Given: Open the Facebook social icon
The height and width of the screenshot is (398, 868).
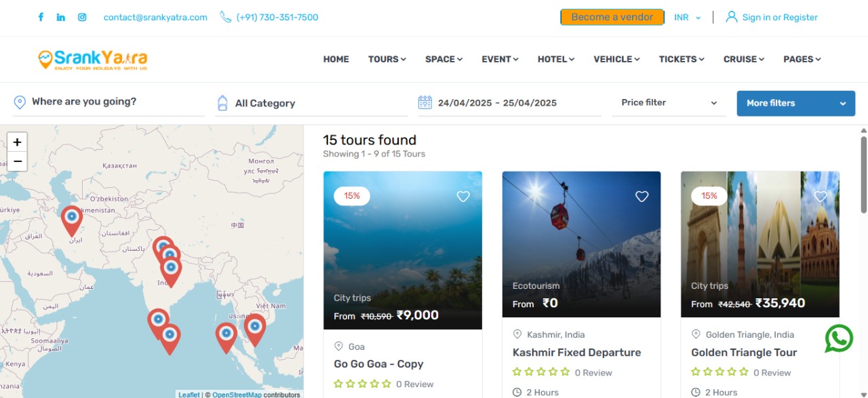Looking at the screenshot, I should pyautogui.click(x=41, y=18).
